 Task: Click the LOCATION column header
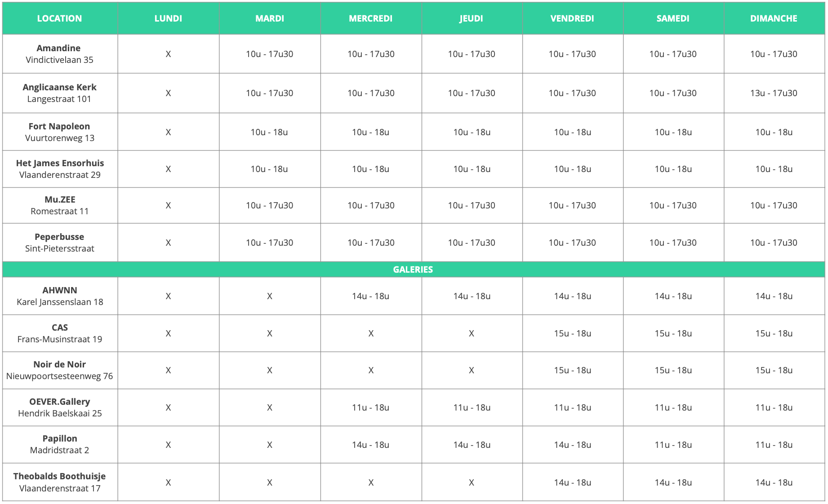(x=60, y=18)
